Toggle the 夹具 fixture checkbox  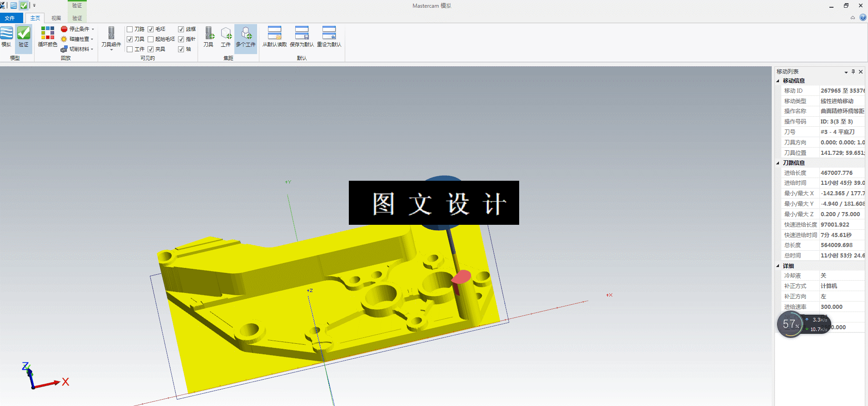[150, 49]
